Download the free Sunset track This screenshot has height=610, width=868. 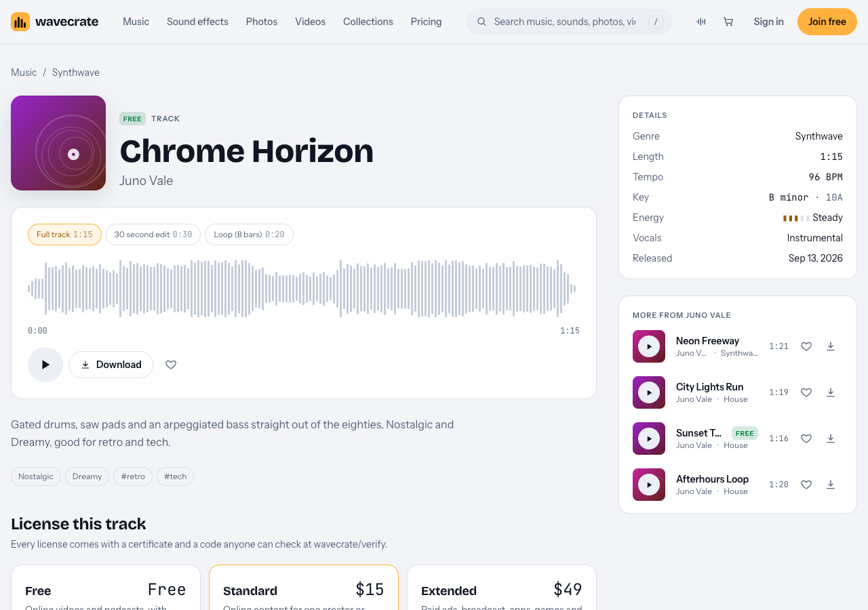click(831, 439)
